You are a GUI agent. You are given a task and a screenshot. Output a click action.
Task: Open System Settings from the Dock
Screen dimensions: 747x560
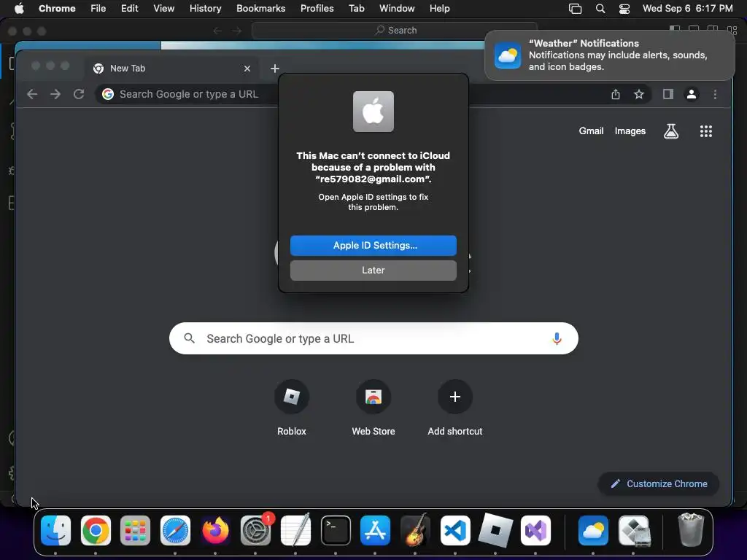(255, 531)
